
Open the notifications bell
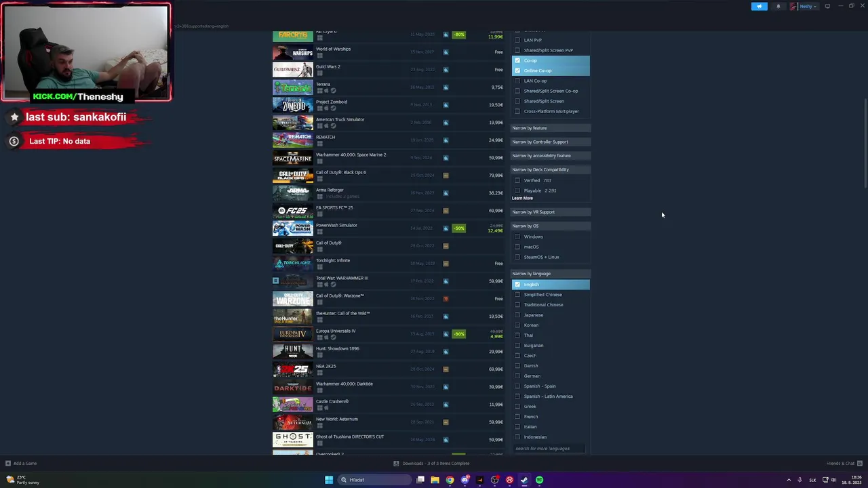coord(778,6)
